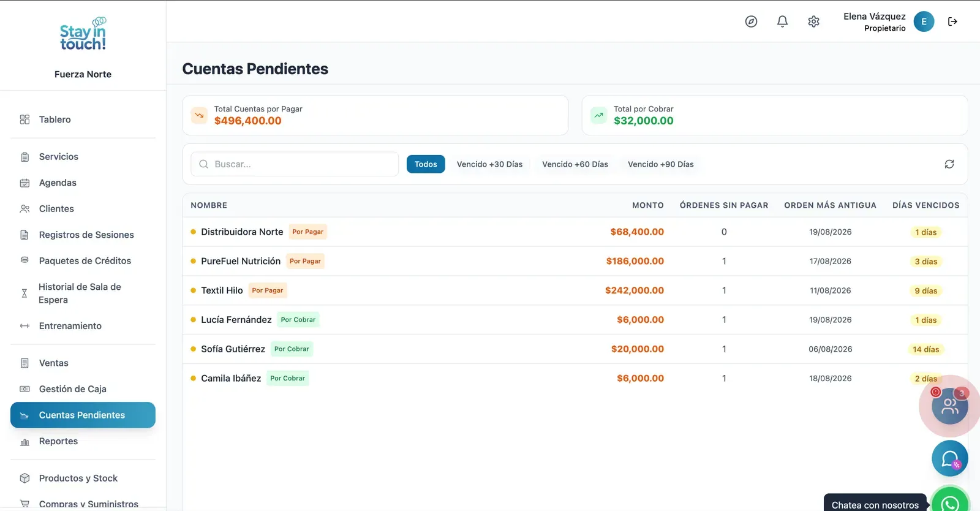Viewport: 980px width, 511px height.
Task: Open Distribuidora Norte row
Action: coord(575,232)
